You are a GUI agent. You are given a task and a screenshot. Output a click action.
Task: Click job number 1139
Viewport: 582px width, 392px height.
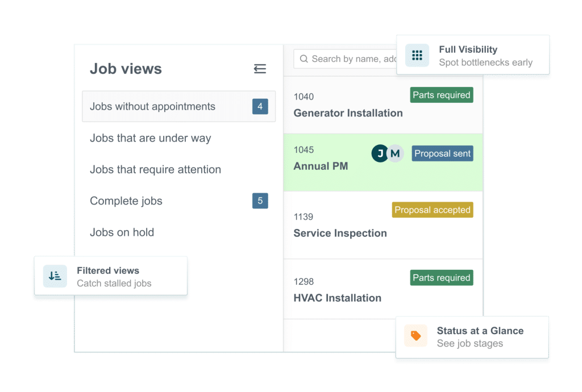coord(304,217)
